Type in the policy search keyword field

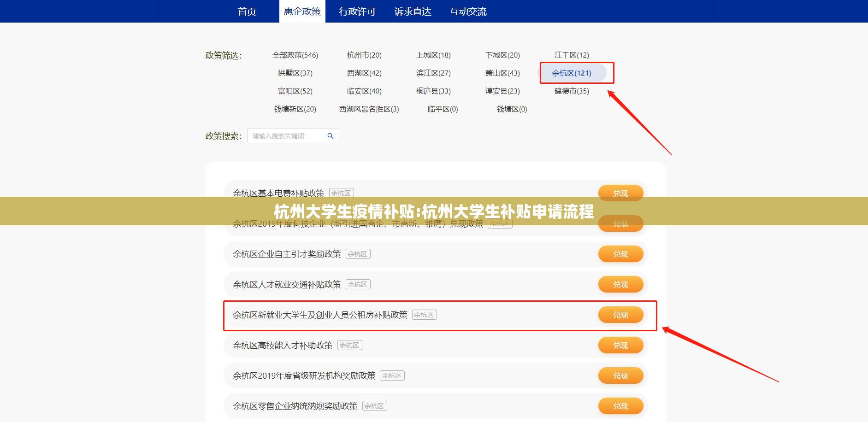click(x=286, y=136)
